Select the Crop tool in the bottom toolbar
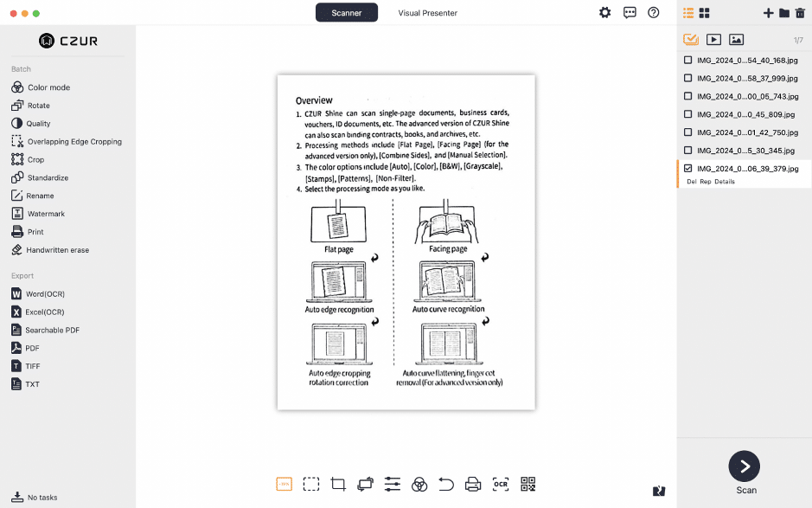812x508 pixels. (x=337, y=484)
